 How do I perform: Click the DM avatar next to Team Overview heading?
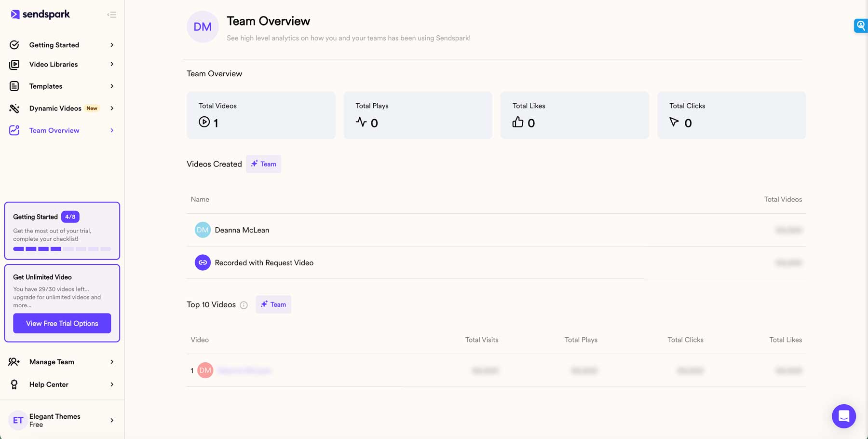[203, 27]
